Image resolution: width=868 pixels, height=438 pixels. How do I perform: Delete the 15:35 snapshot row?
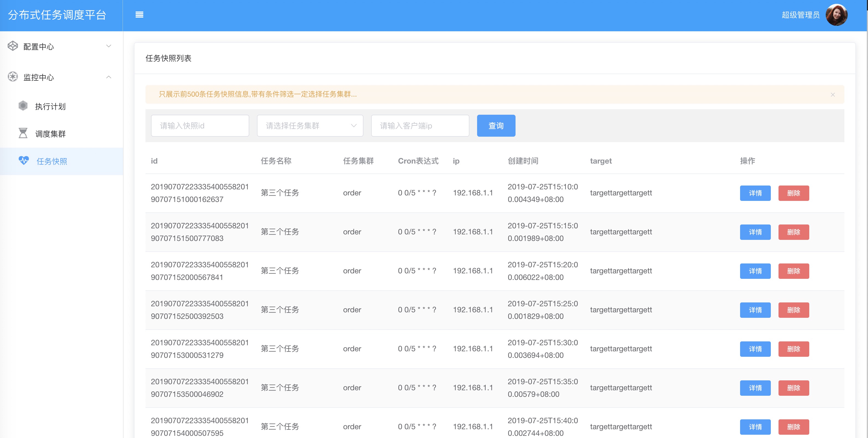(793, 388)
